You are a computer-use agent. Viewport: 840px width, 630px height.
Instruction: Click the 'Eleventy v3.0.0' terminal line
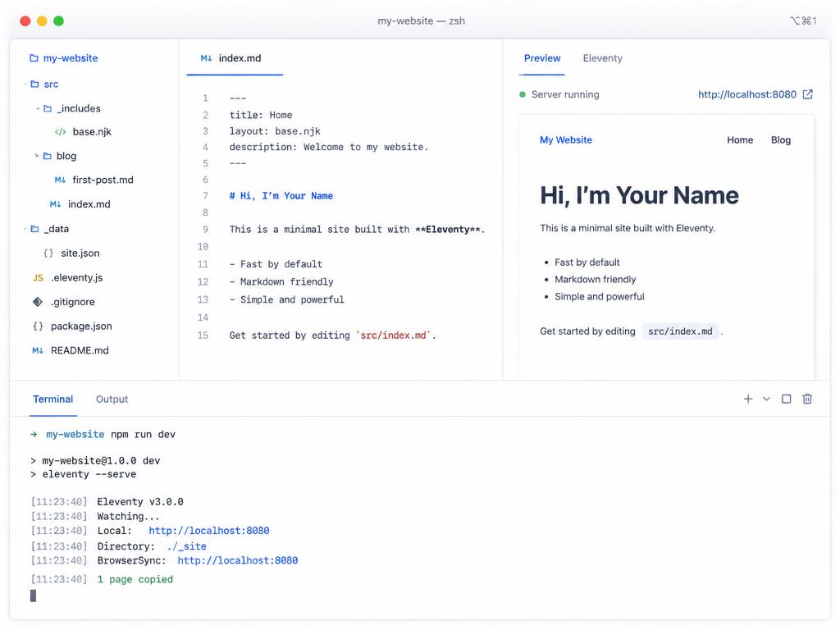point(140,502)
